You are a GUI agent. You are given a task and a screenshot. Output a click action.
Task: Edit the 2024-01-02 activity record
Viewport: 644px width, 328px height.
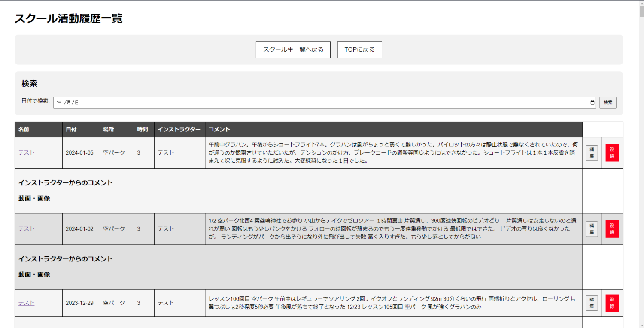pyautogui.click(x=592, y=229)
